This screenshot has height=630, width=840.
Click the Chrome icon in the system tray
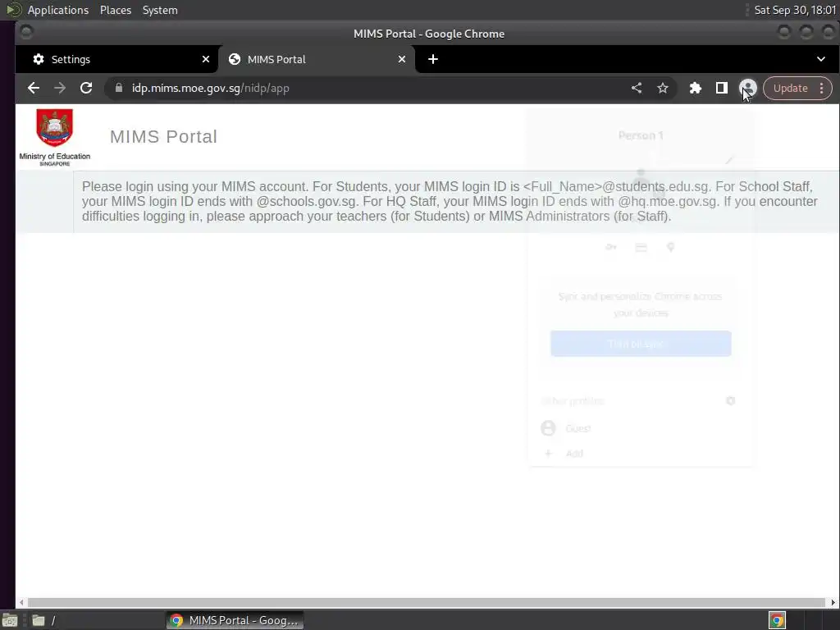tap(777, 620)
